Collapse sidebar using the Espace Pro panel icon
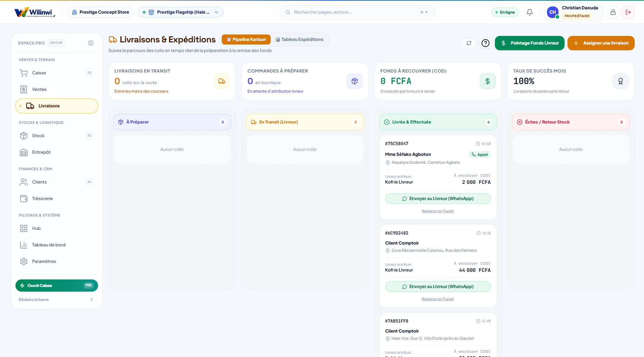644x357 pixels. coord(91,43)
